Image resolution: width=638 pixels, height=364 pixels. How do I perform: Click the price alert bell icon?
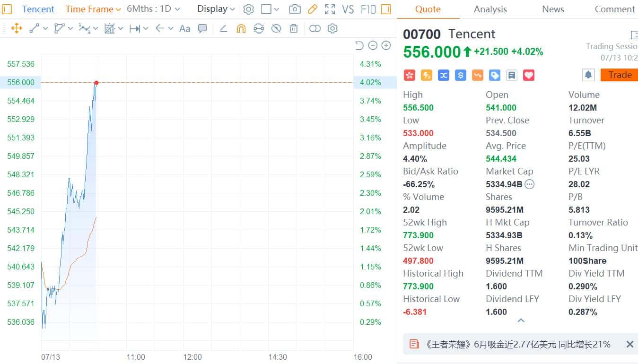coord(588,75)
